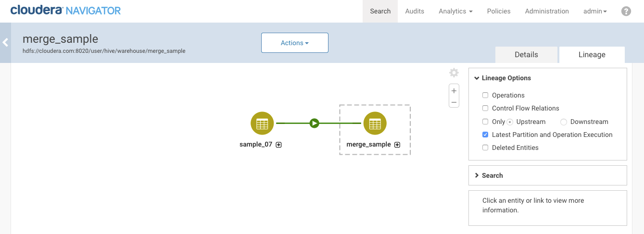Go to the Audits page
Image resolution: width=644 pixels, height=234 pixels.
point(414,11)
